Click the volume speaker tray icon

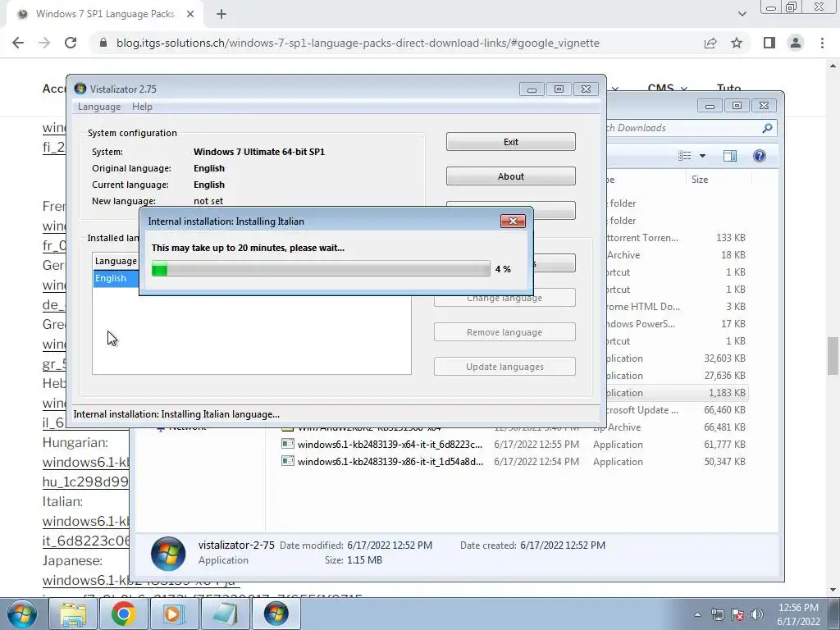coord(757,614)
